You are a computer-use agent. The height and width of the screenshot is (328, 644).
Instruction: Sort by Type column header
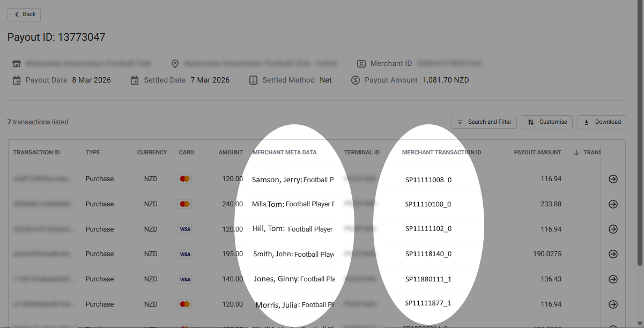[x=93, y=152]
